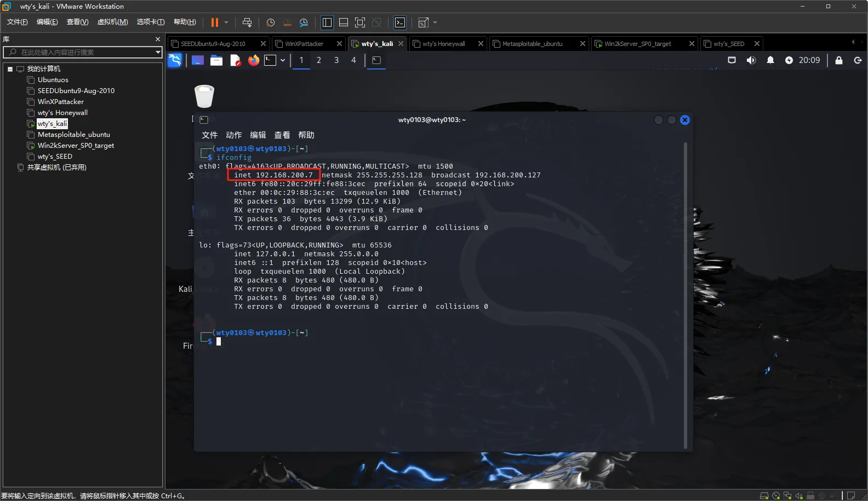The height and width of the screenshot is (501, 868).
Task: Open terminal 动作 menu
Action: tap(234, 135)
